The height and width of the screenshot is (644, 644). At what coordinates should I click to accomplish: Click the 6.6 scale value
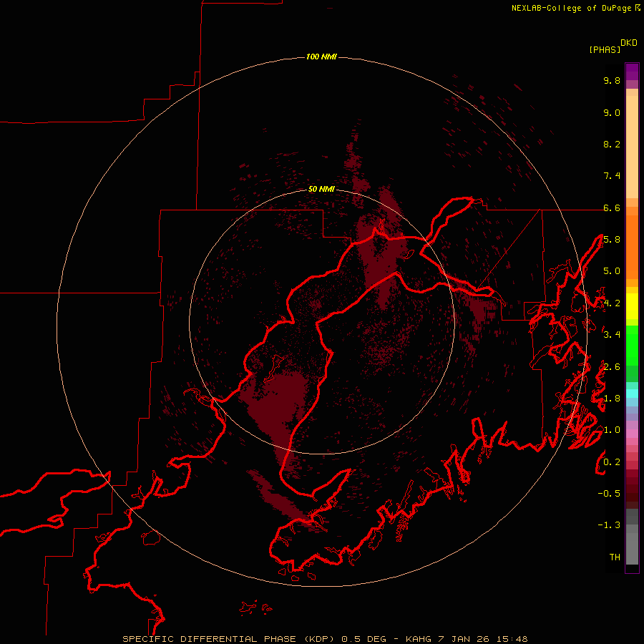click(x=612, y=208)
